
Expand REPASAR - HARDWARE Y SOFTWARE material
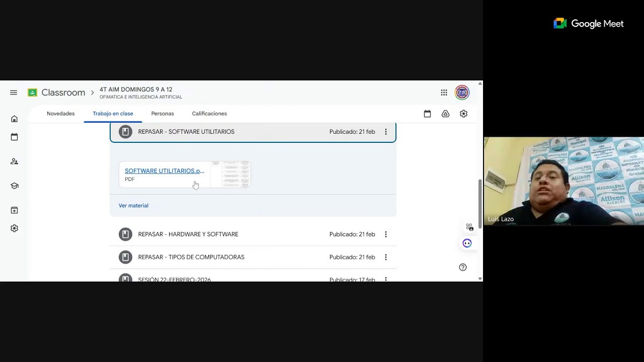click(x=253, y=234)
